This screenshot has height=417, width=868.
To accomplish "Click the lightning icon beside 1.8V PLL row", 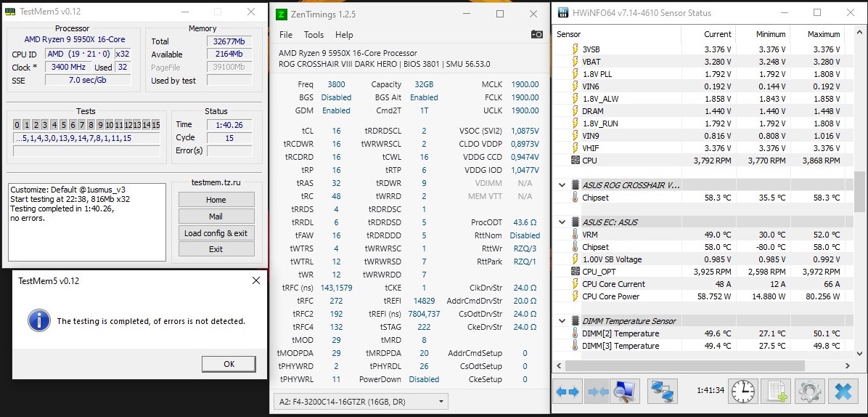I will click(576, 73).
